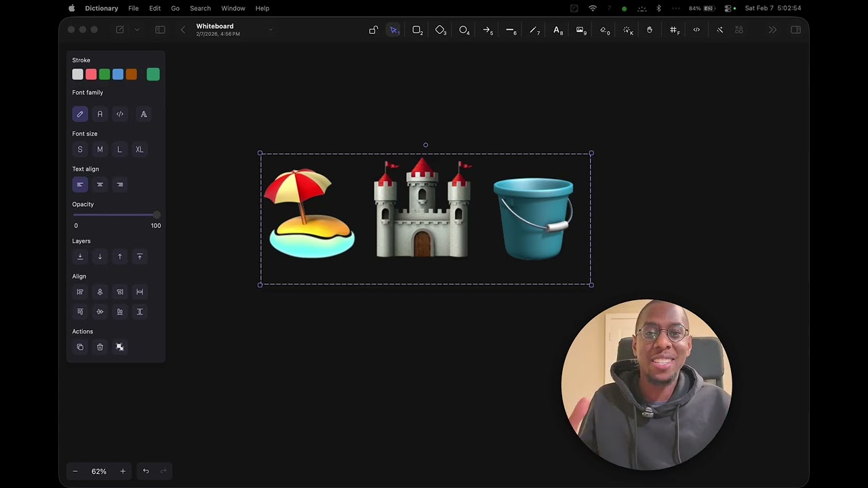Select the Selection arrow tool
Viewport: 868px width, 488px height.
pyautogui.click(x=394, y=30)
